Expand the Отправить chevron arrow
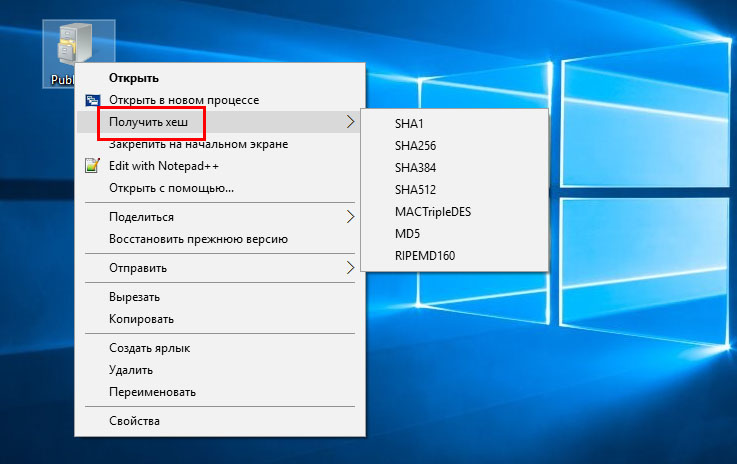Image resolution: width=737 pixels, height=464 pixels. click(350, 267)
